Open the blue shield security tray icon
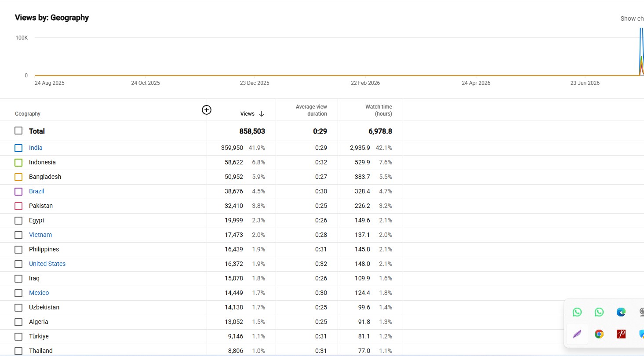This screenshot has width=644, height=356. [641, 334]
